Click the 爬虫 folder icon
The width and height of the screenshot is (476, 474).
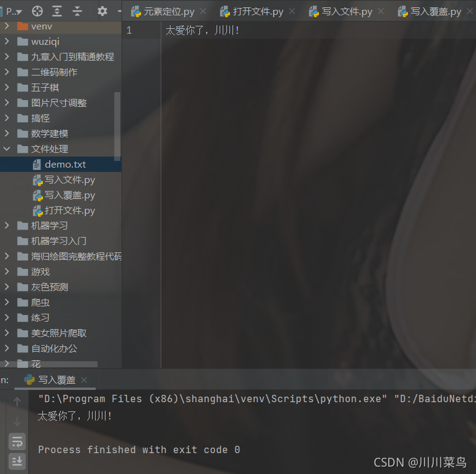tap(23, 302)
